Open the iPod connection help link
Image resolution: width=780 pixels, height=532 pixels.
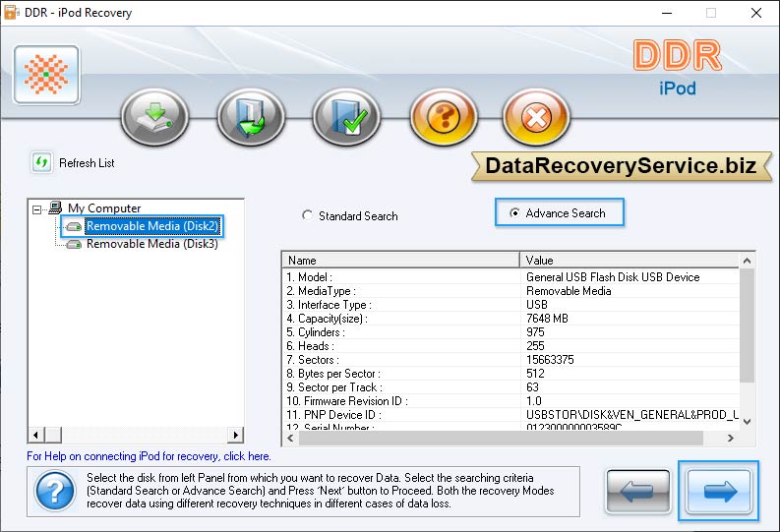coord(149,456)
